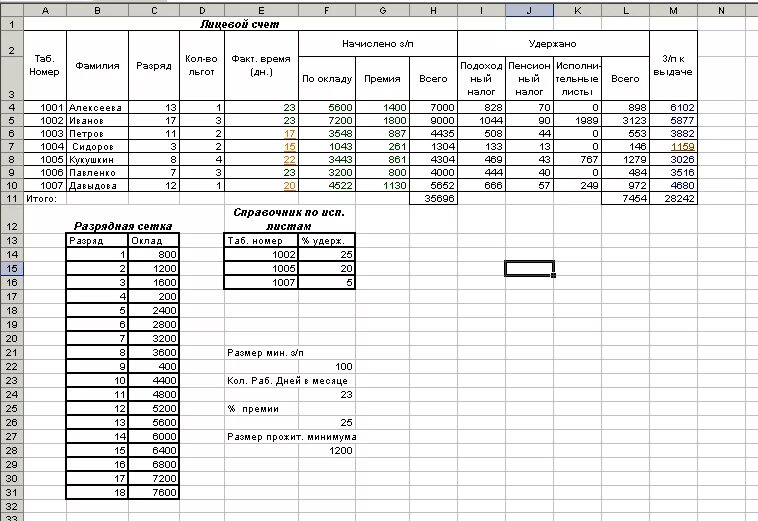Select row header 11

(12, 198)
